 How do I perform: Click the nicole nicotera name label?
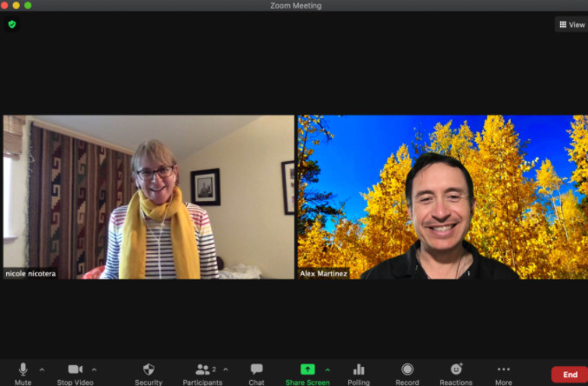(30, 273)
